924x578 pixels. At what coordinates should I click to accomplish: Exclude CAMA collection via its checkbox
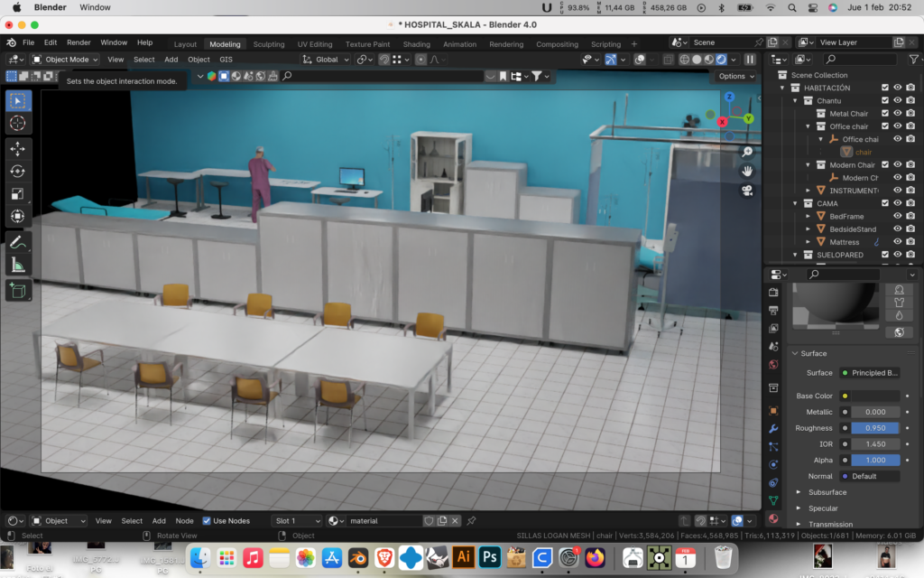885,204
